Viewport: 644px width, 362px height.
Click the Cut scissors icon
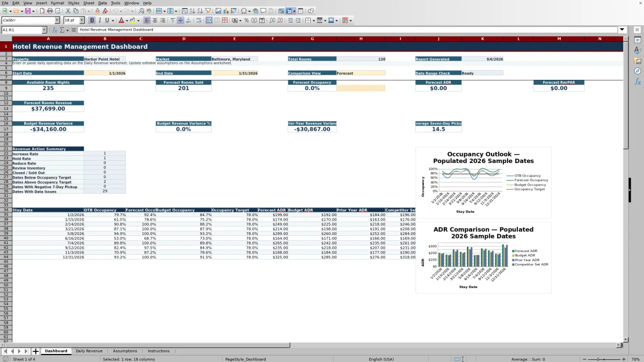[x=68, y=11]
